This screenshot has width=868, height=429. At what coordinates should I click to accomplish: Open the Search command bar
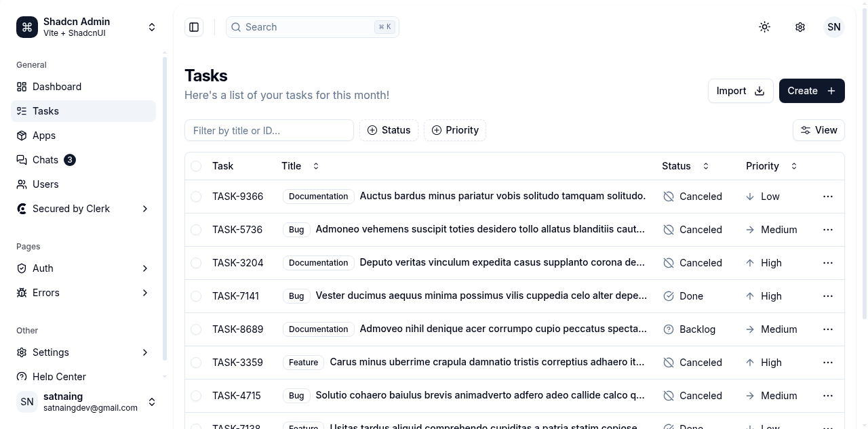313,27
